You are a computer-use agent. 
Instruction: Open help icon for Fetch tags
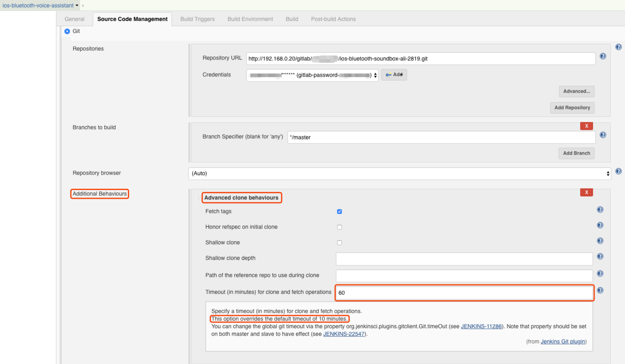(x=600, y=210)
